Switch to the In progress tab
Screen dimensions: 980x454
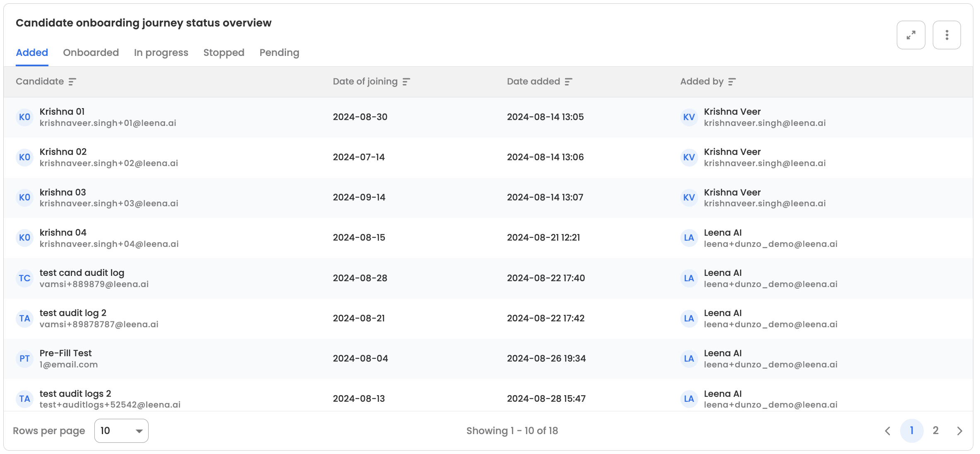[x=161, y=53]
